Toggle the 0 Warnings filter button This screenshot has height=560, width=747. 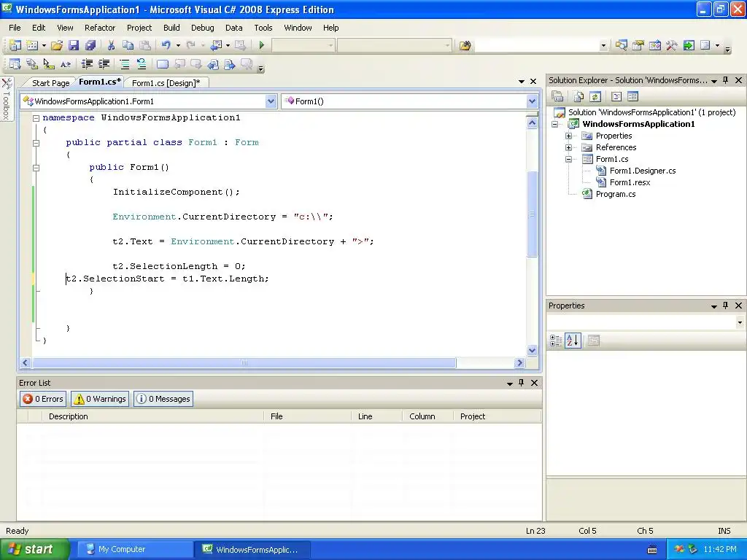(100, 399)
